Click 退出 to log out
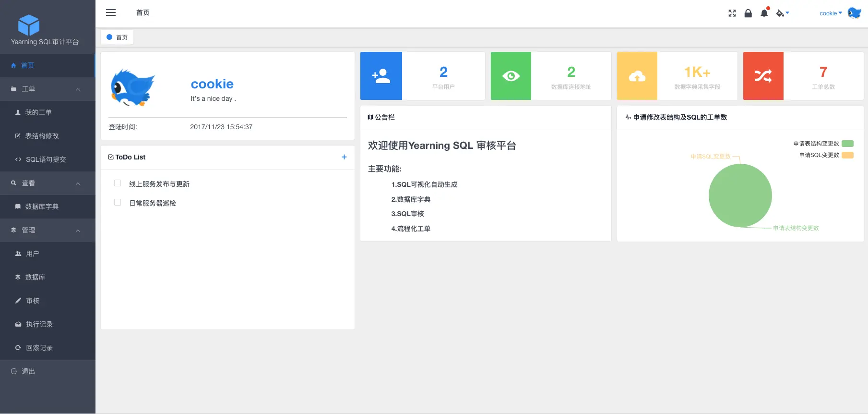The width and height of the screenshot is (868, 414). pos(48,371)
